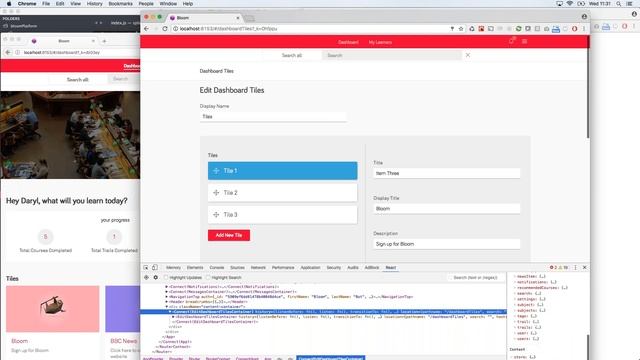Open the History menu in menu bar
The width and height of the screenshot is (640, 360).
tap(94, 4)
